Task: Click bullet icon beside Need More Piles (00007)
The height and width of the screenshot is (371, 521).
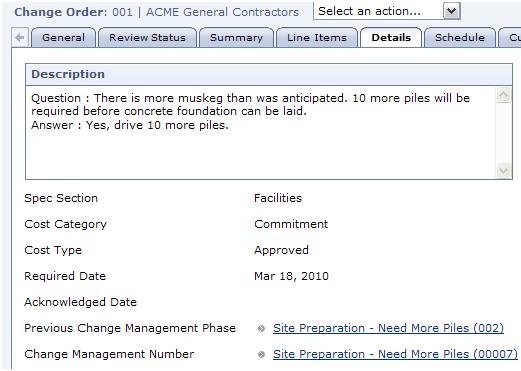Action: click(x=261, y=355)
